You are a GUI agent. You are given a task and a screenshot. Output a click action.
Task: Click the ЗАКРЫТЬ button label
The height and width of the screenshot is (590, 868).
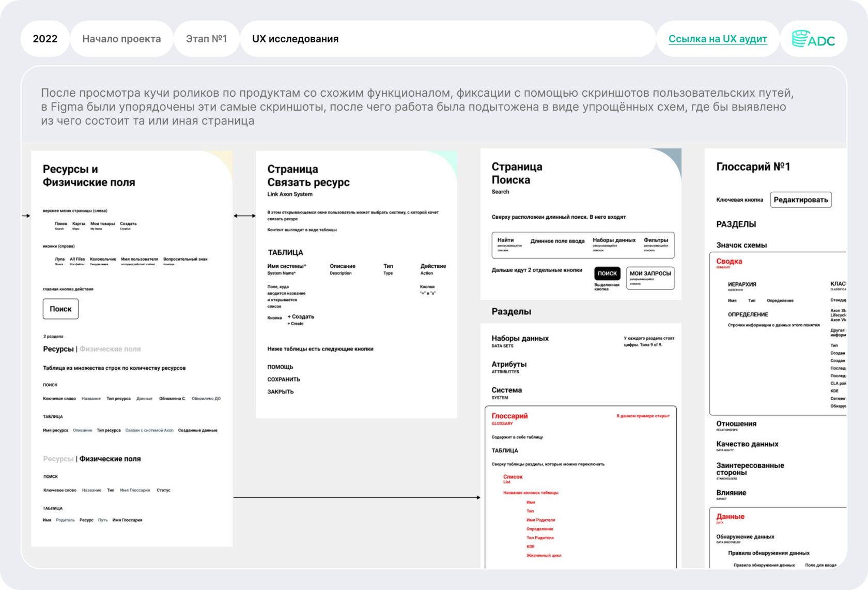(281, 392)
